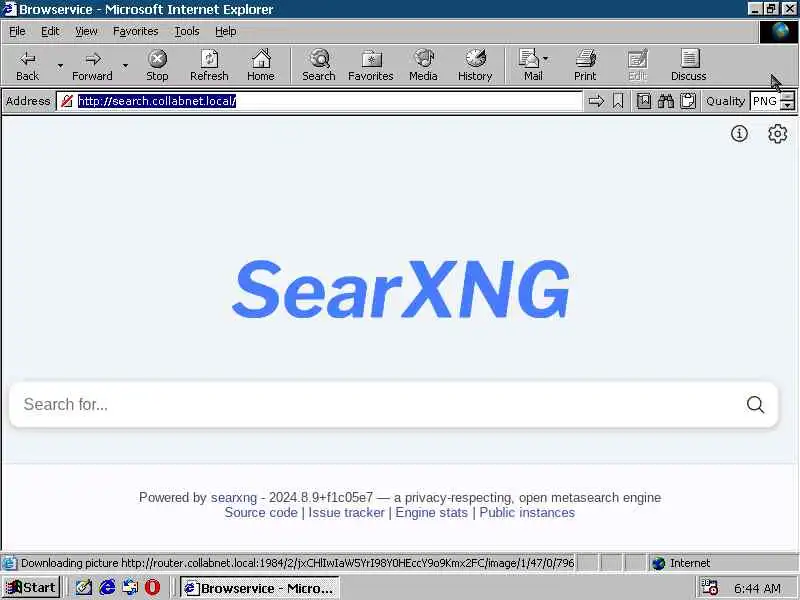Open the Back button history dropdown arrow
800x600 pixels.
coord(60,65)
